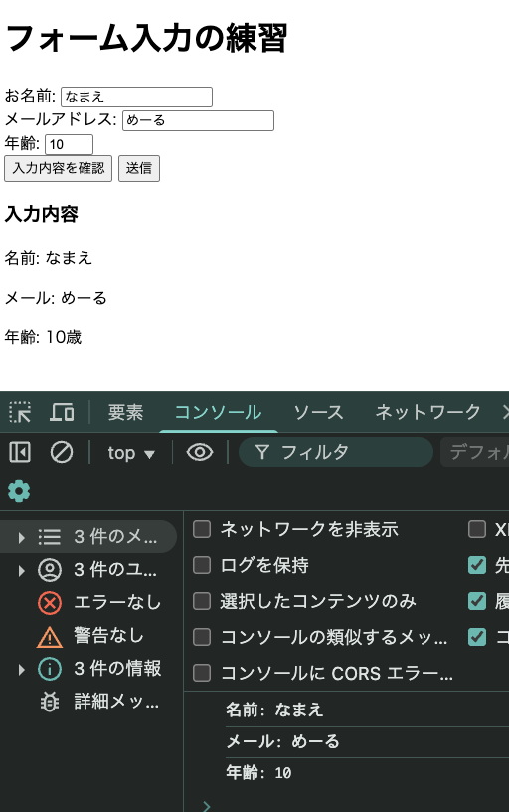This screenshot has height=812, width=509.
Task: Check コンソールの類似するメッ... option
Action: (x=202, y=637)
